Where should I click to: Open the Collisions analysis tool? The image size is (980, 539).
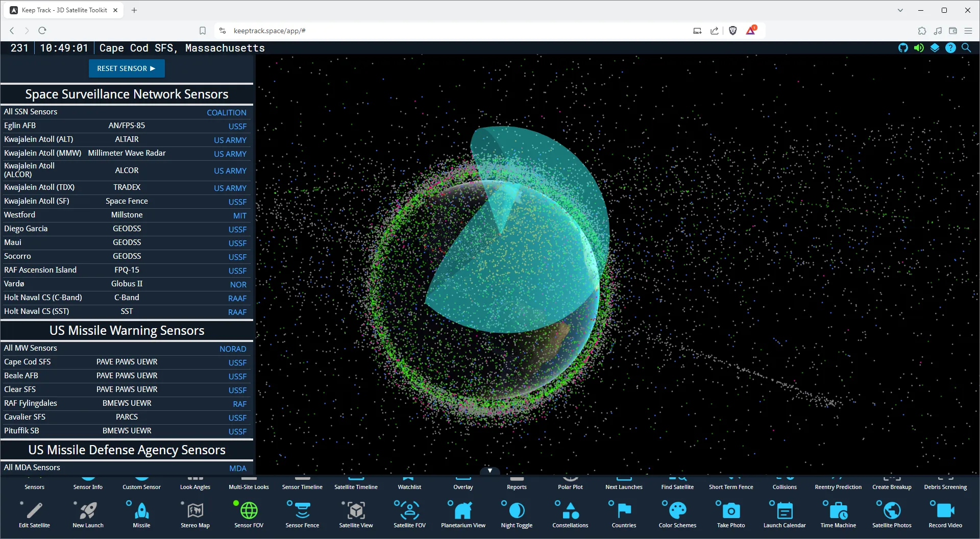point(784,482)
